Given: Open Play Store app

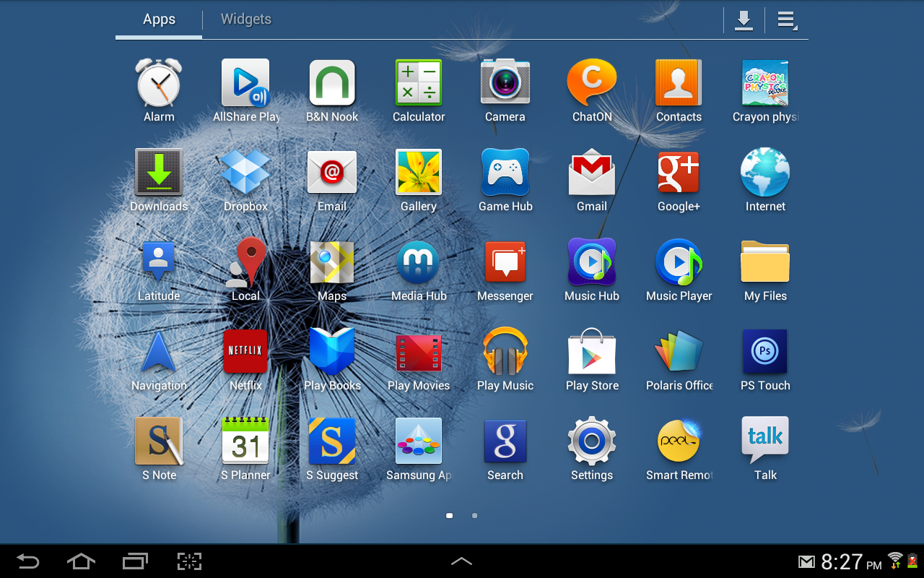Looking at the screenshot, I should pyautogui.click(x=592, y=352).
